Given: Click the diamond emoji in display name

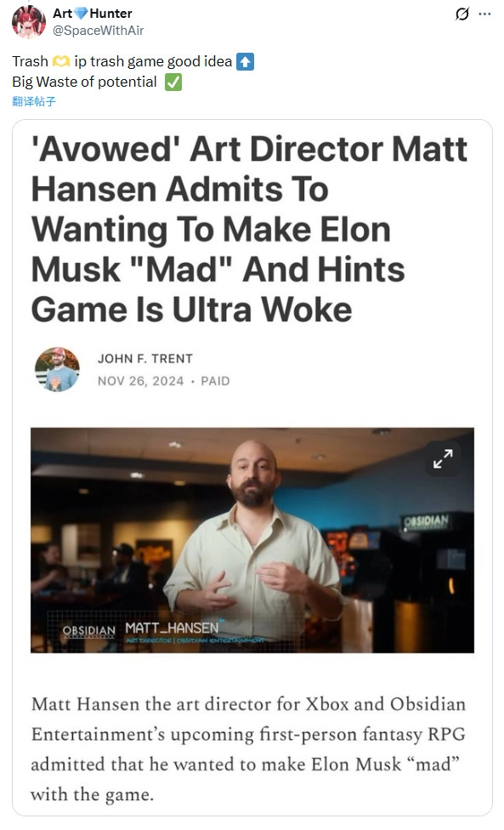Looking at the screenshot, I should (81, 14).
